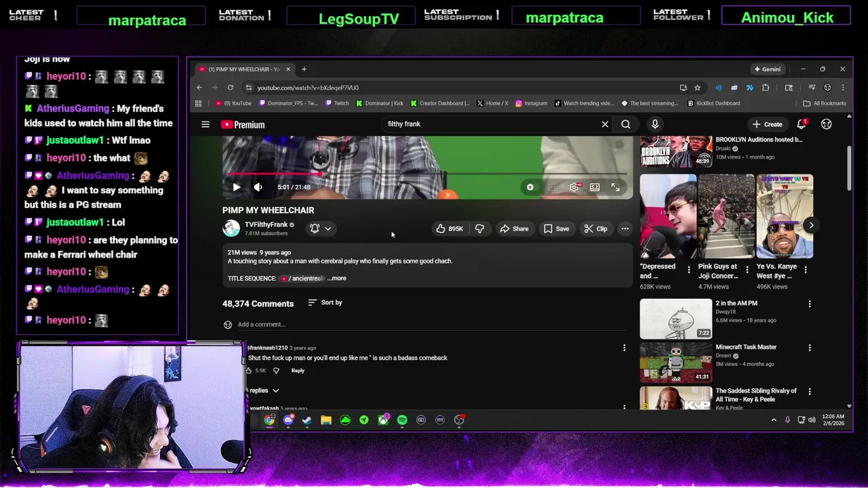Reload the page in Chrome
This screenshot has height=488, width=868.
coord(231,87)
